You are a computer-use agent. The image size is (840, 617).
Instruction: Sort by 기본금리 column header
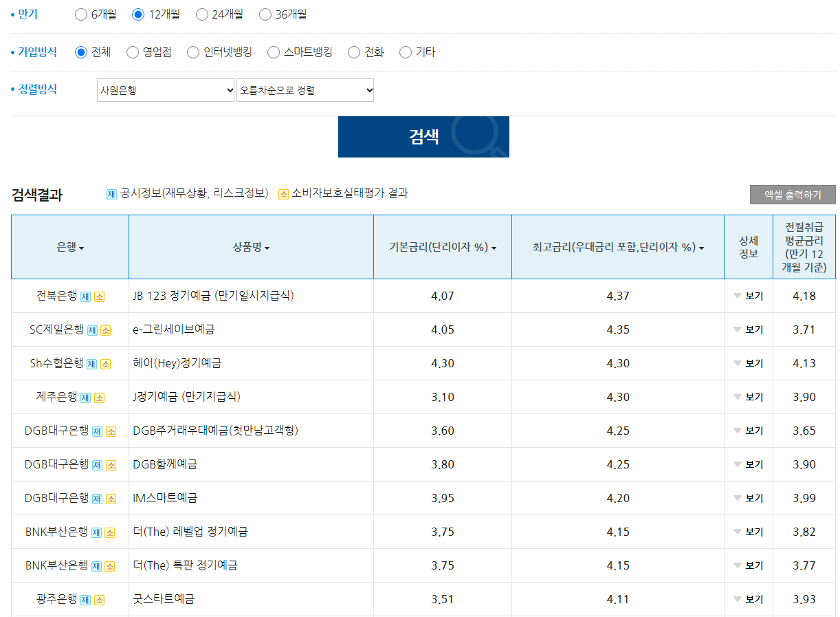(443, 248)
